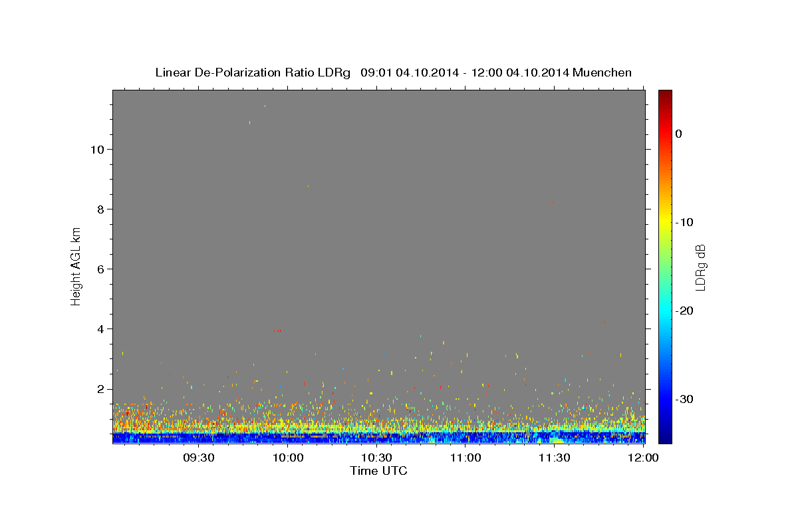The height and width of the screenshot is (532, 798).
Task: Click the dark red top of the colorbar
Action: pos(665,96)
